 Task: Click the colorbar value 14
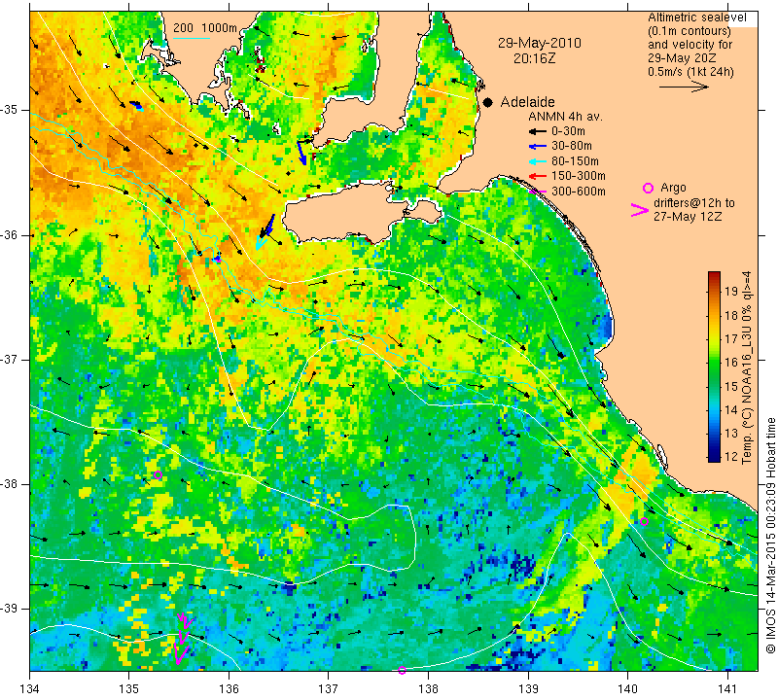click(x=732, y=409)
